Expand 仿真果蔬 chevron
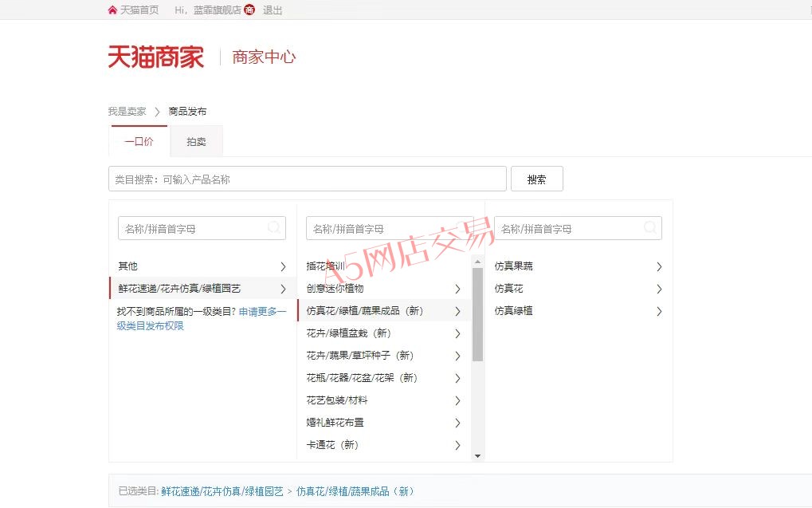The image size is (812, 508). 659,266
